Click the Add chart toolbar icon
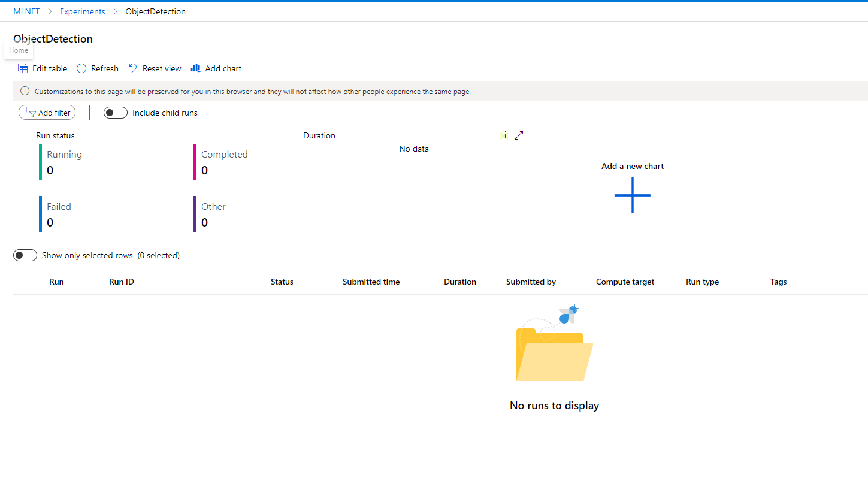868x477 pixels. coord(195,68)
